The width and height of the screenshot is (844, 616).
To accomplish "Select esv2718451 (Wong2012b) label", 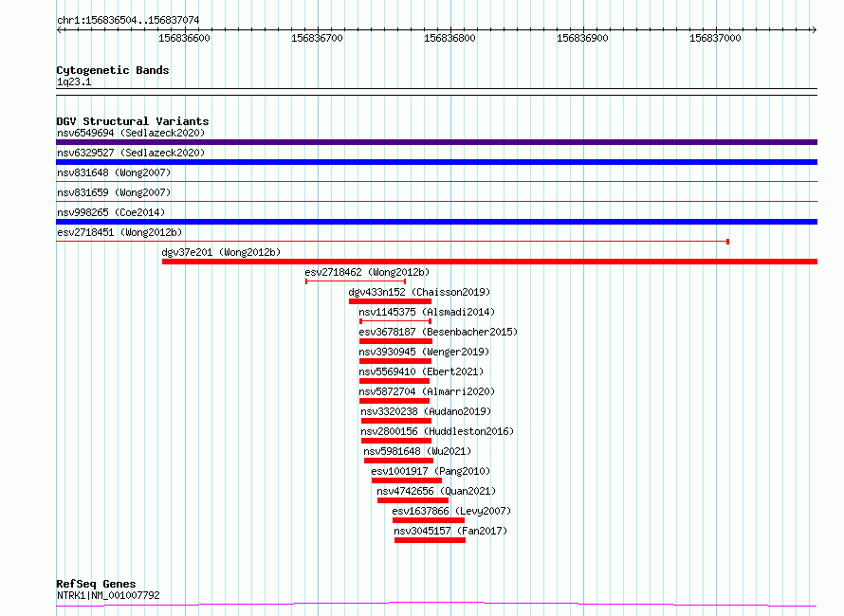I will 119,232.
